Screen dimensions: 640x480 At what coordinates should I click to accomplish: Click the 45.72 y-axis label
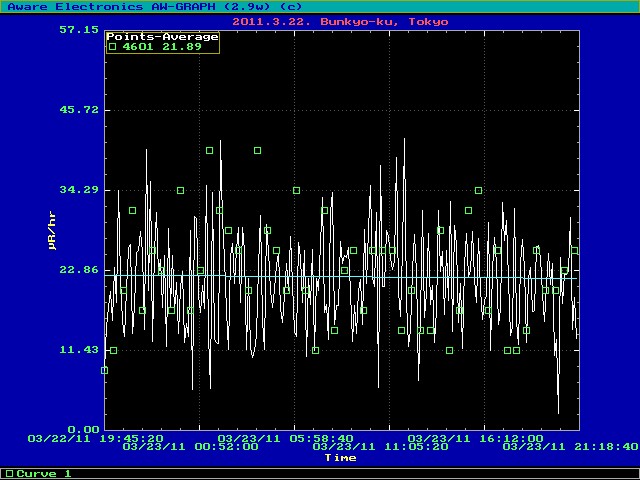coord(78,110)
